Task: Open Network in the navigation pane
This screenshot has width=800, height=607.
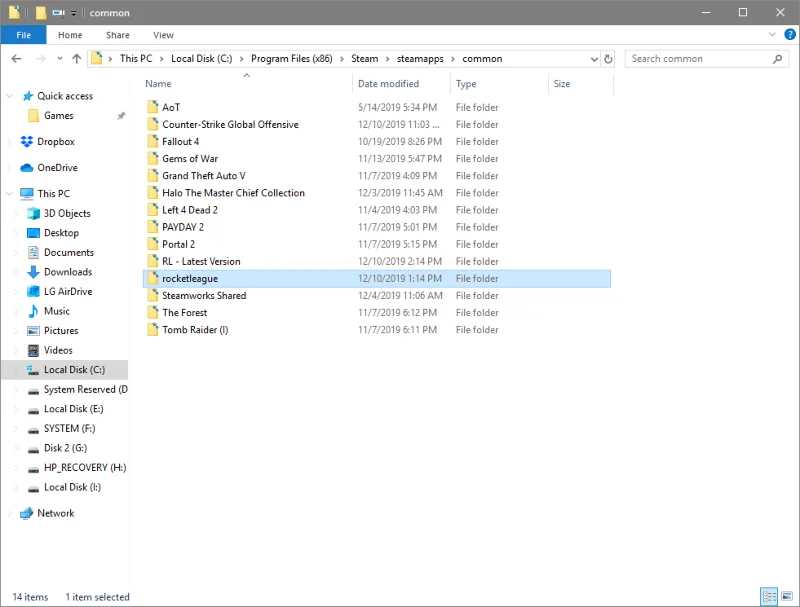Action: coord(55,513)
